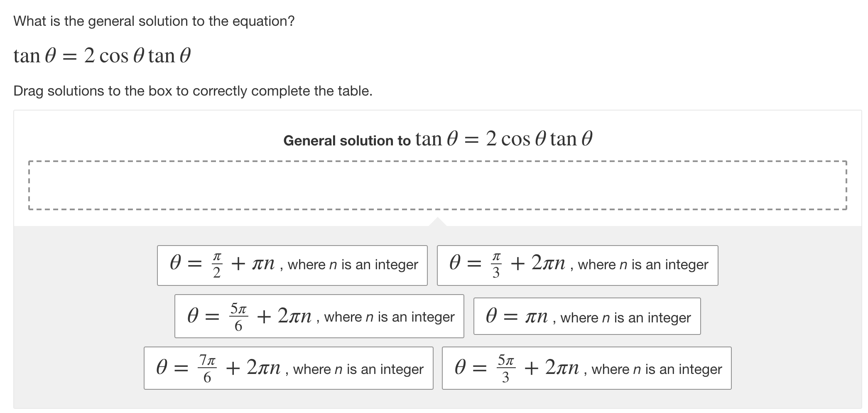Click the θ = 5π/6 + 2πn answer tile
This screenshot has width=868, height=413.
[x=320, y=317]
